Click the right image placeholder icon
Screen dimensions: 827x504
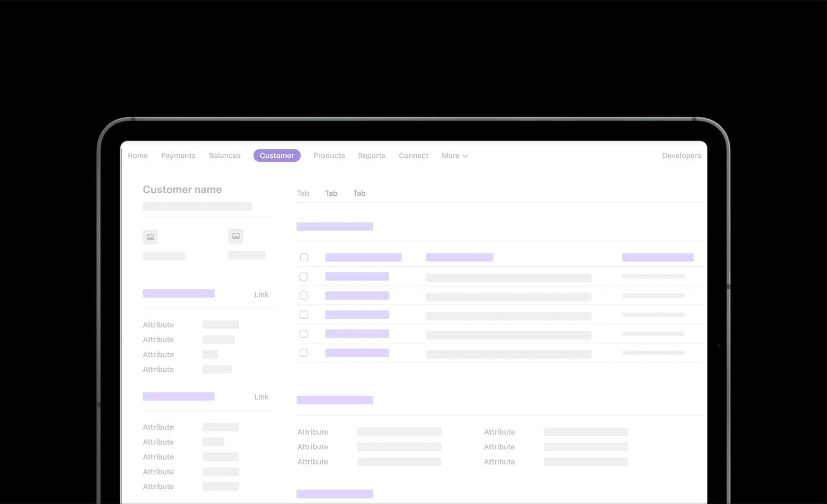236,236
